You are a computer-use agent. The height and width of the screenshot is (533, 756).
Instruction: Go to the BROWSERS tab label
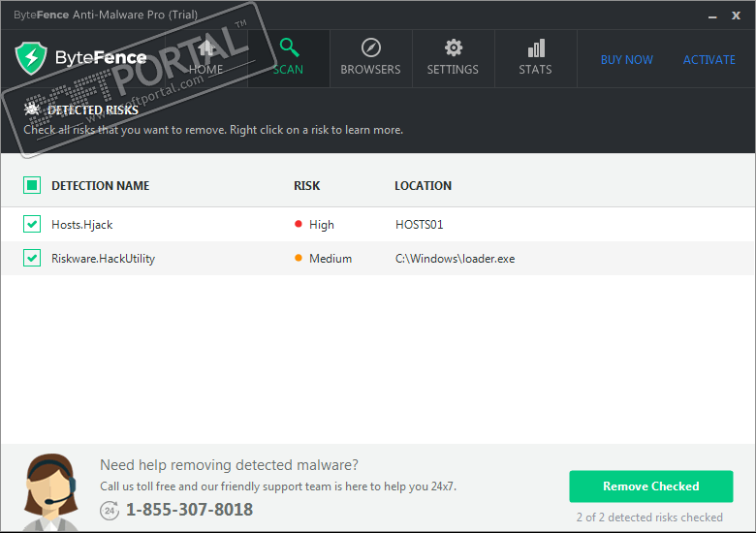click(x=370, y=70)
